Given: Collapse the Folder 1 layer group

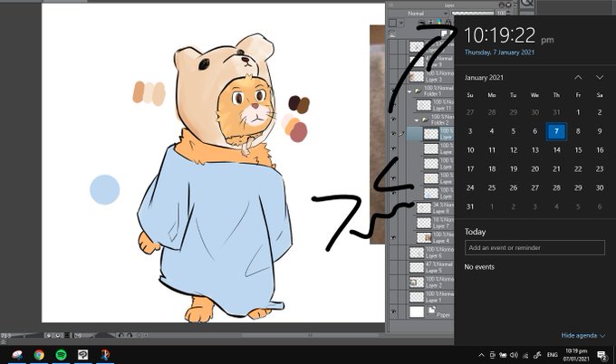Looking at the screenshot, I should (409, 91).
